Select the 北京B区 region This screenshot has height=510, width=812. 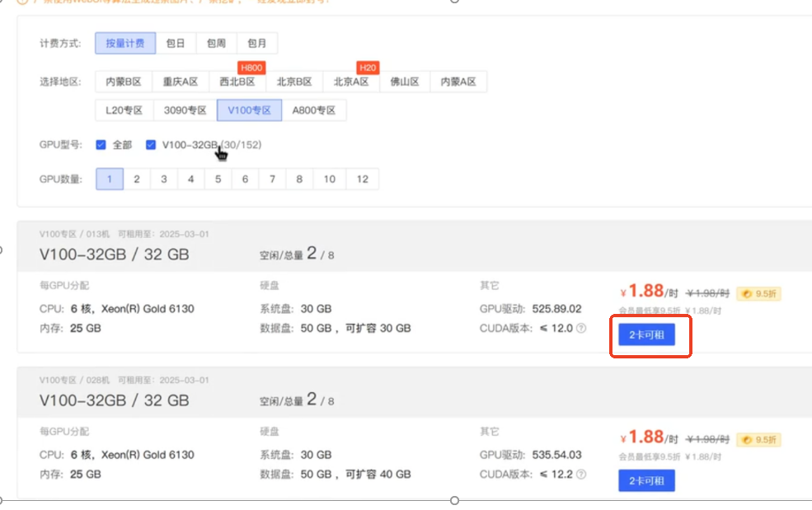coord(294,82)
